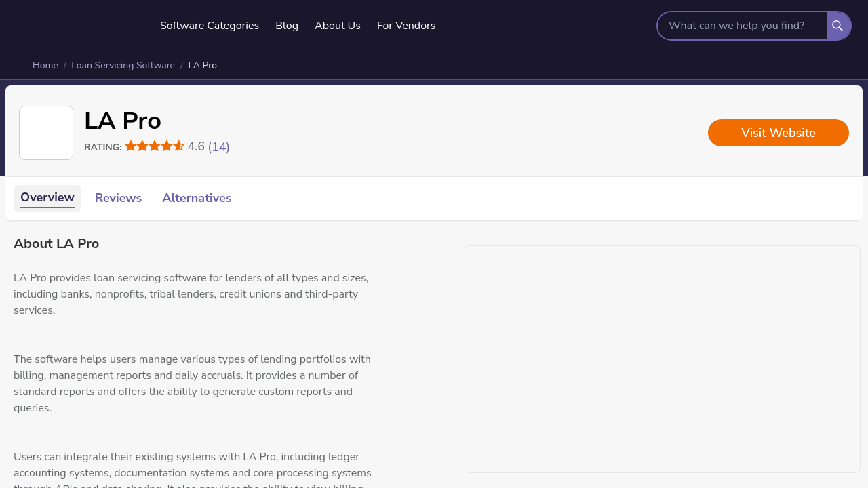Open the For Vendors page
This screenshot has width=868, height=488.
[406, 26]
